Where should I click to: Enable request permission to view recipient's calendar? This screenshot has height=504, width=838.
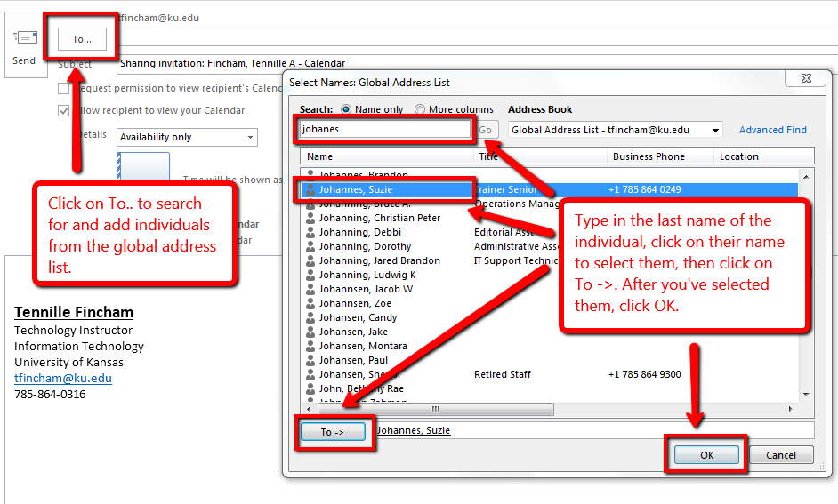(64, 89)
